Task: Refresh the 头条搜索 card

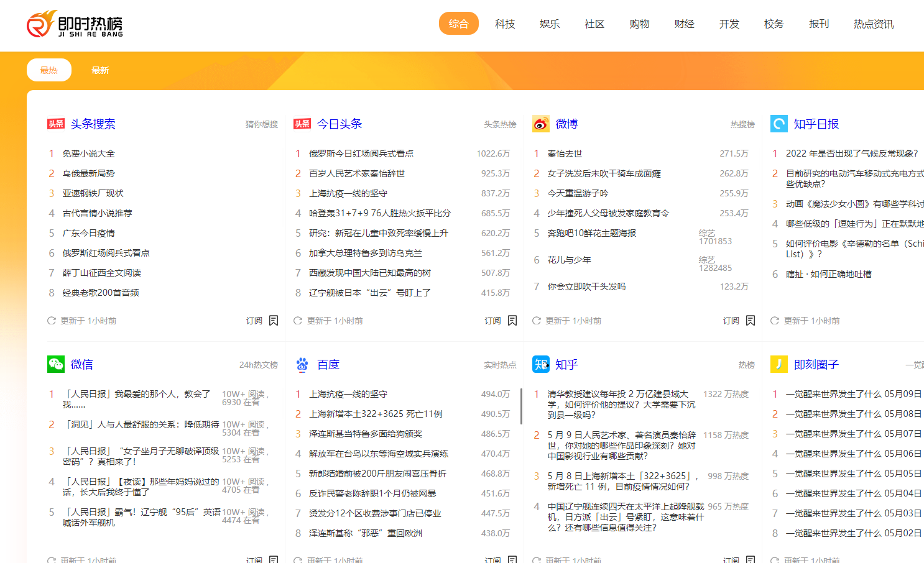Action: coord(52,321)
